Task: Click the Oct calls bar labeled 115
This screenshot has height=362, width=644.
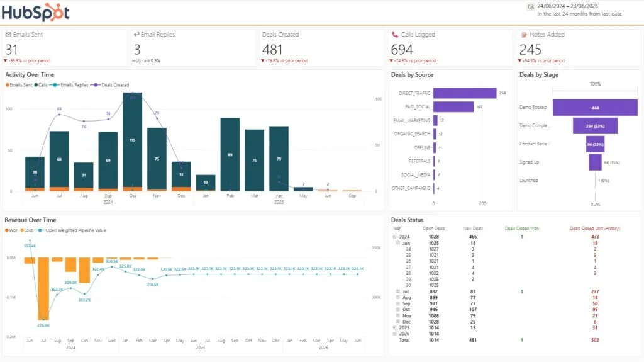Action: click(x=132, y=140)
